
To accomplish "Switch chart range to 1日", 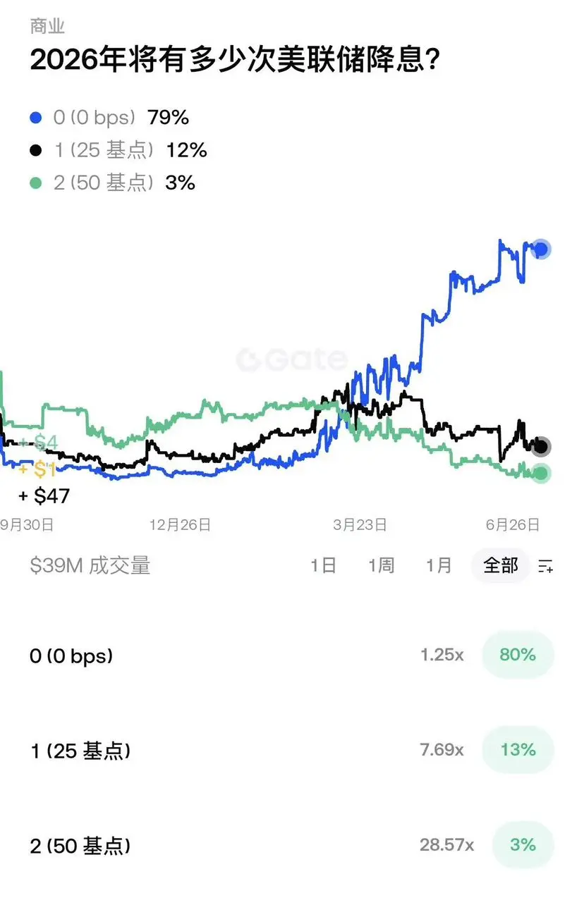I will [x=324, y=565].
